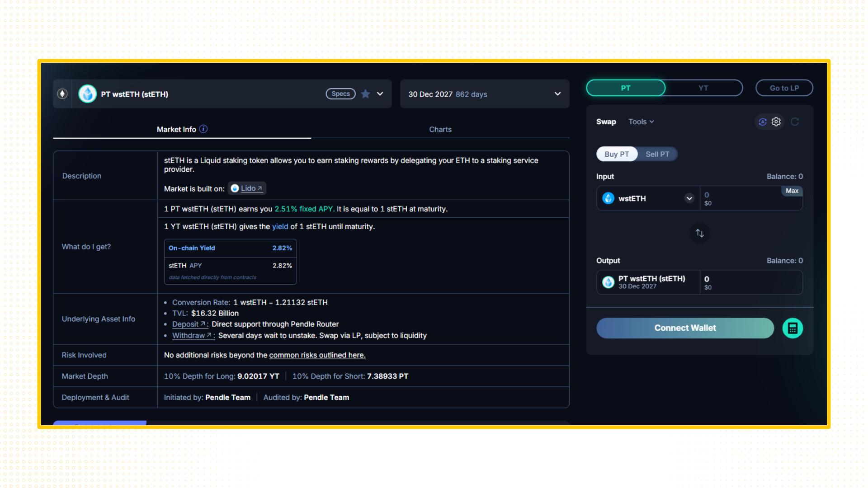
Task: Switch to the YT token toggle
Action: [x=703, y=88]
